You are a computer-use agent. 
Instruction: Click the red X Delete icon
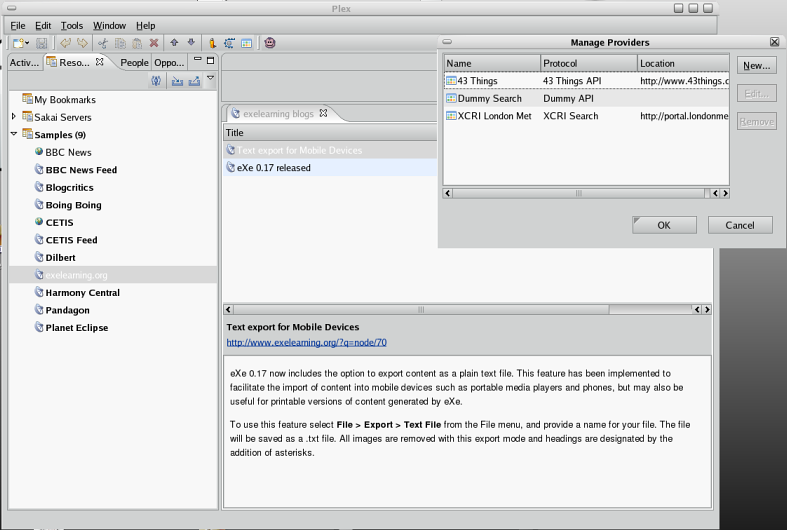tap(154, 43)
